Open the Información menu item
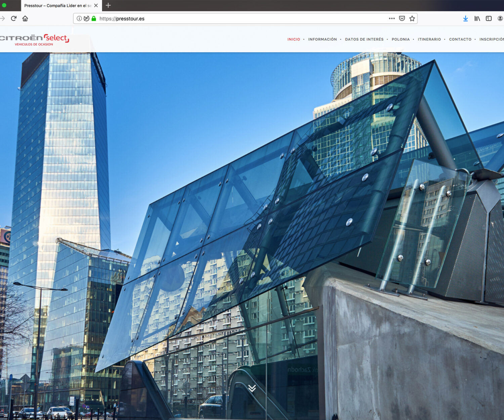The height and width of the screenshot is (420, 504). coord(322,39)
